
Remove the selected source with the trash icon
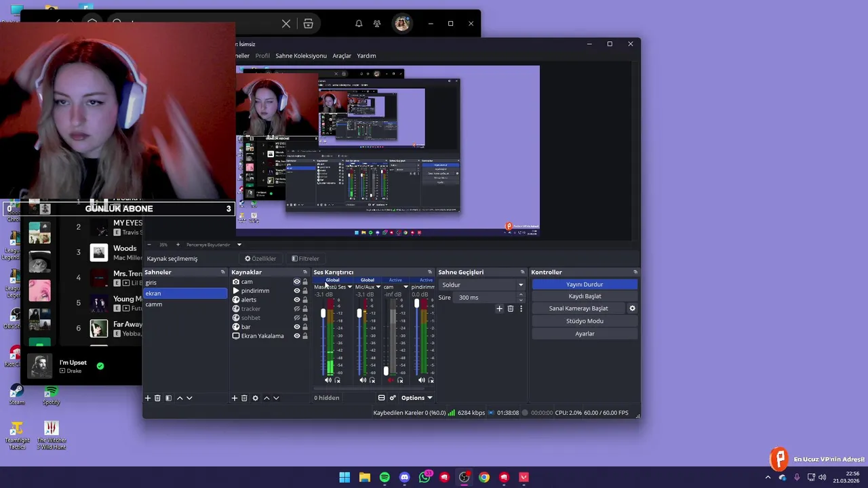(x=244, y=398)
